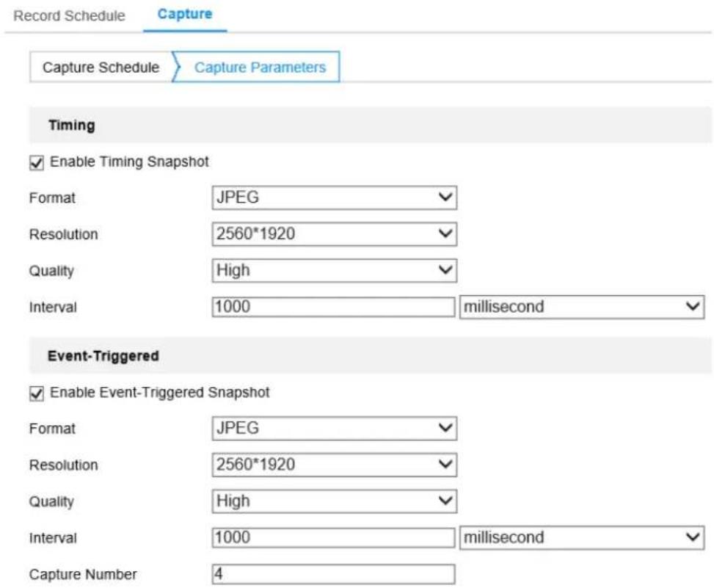Switch to the Record Schedule tab
This screenshot has height=588, width=714.
click(x=69, y=16)
